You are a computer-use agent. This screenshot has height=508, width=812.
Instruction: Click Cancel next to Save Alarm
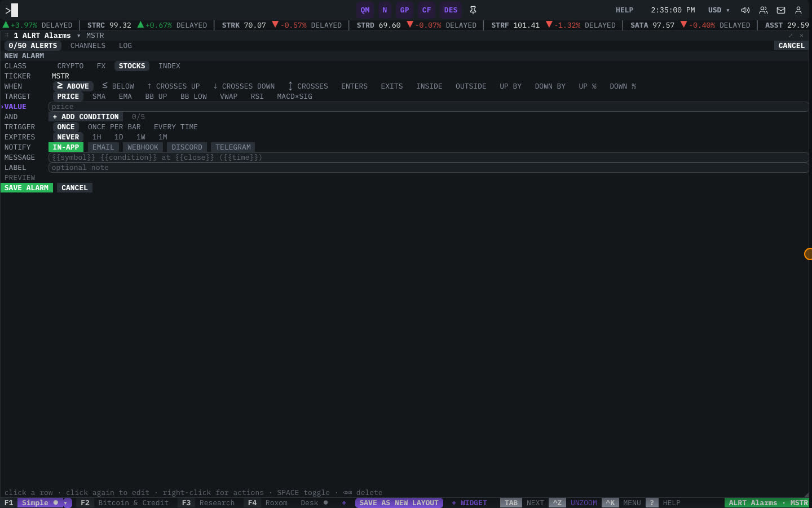tap(74, 188)
